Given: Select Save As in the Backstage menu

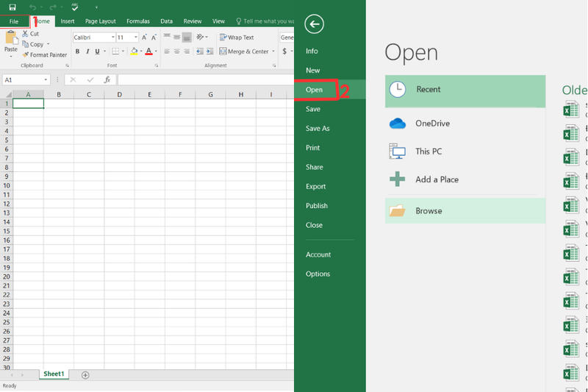Looking at the screenshot, I should 318,128.
